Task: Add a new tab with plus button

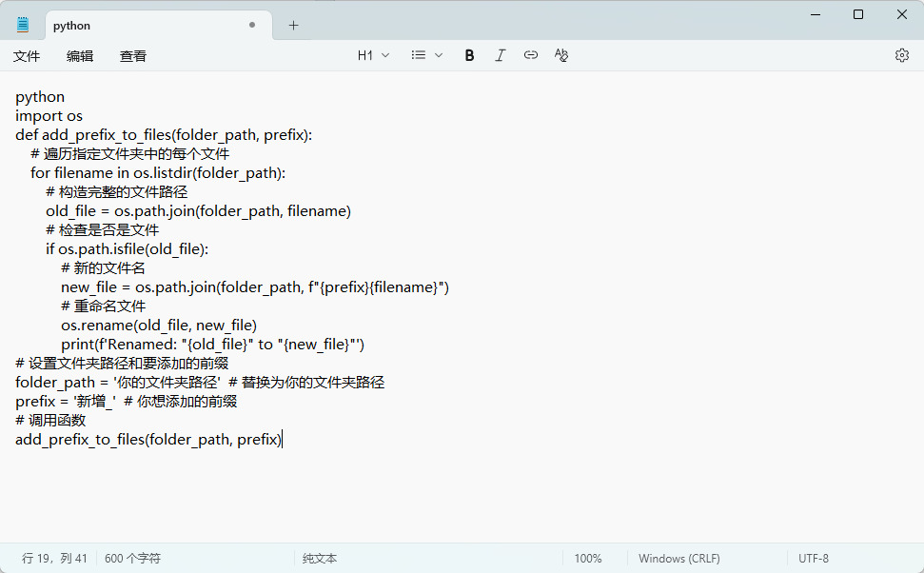Action: (293, 26)
